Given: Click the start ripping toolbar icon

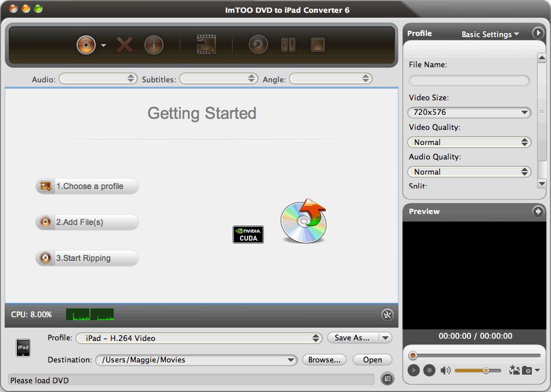Looking at the screenshot, I should click(x=258, y=45).
